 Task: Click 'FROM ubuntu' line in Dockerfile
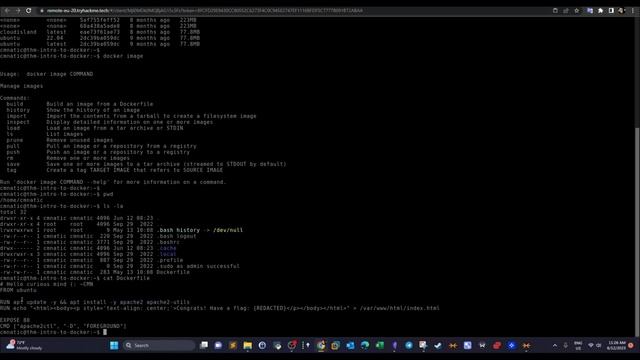tap(18, 290)
